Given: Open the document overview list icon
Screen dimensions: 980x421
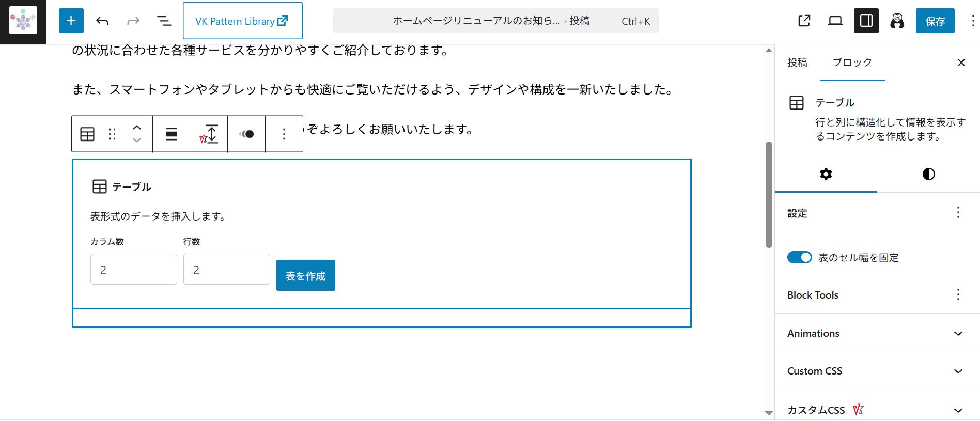Looking at the screenshot, I should coord(164,21).
